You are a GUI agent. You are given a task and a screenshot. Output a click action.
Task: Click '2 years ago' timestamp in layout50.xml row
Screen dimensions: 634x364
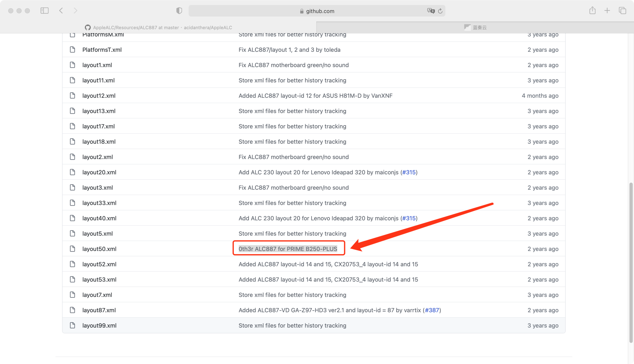click(x=543, y=249)
